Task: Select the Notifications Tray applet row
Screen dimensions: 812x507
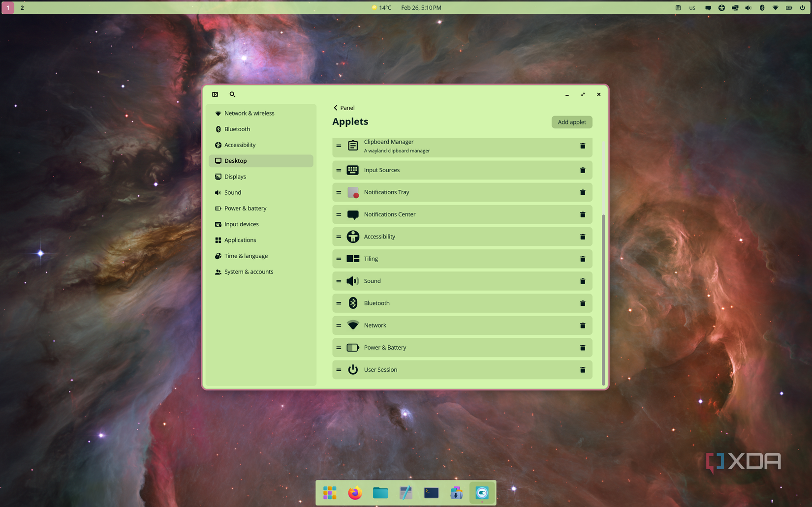Action: pyautogui.click(x=462, y=192)
